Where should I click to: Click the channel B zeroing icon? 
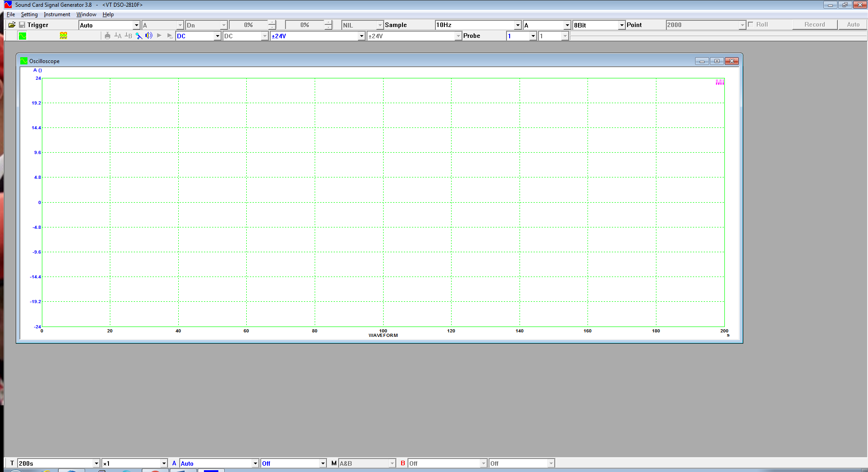[x=128, y=36]
